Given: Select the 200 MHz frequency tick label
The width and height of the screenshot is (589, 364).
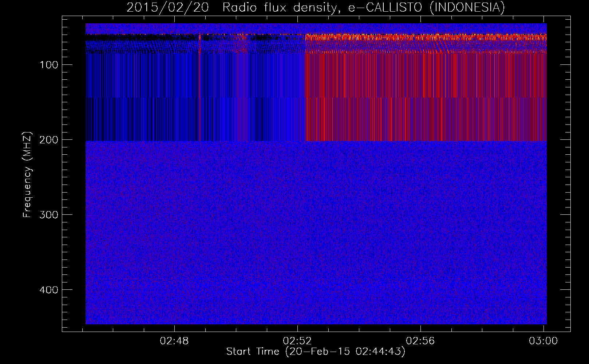Looking at the screenshot, I should coord(49,140).
